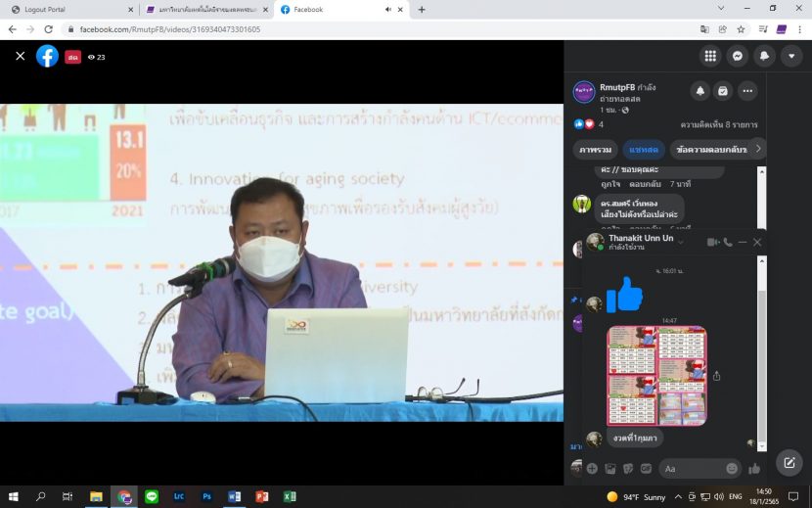Click the live video frame of the speaker

pos(282,262)
